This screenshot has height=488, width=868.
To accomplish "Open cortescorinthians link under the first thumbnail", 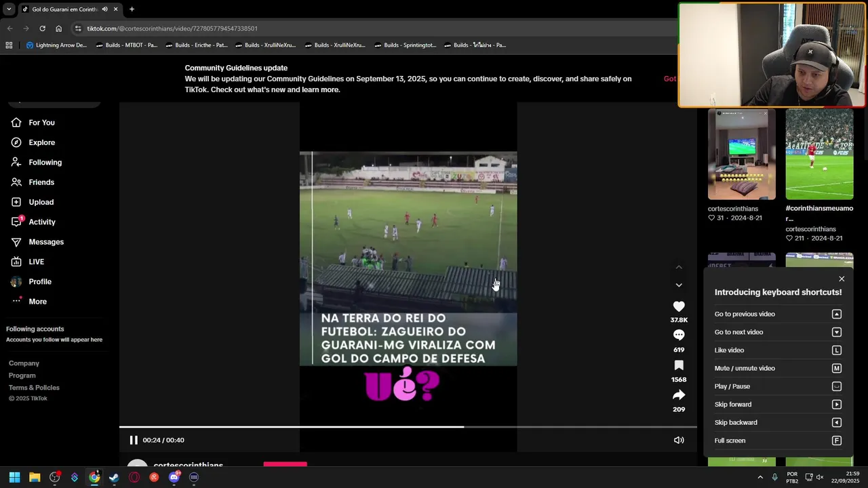I will (x=733, y=209).
